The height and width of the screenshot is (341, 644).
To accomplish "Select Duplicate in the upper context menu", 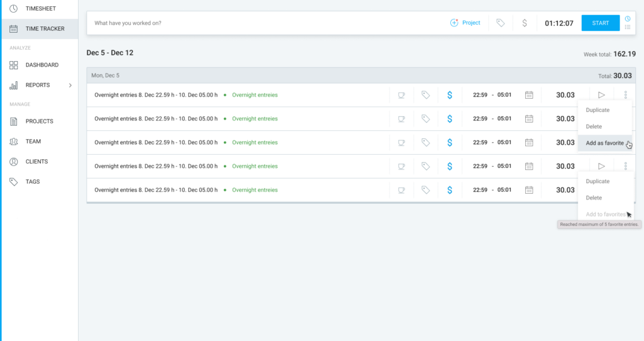I will pyautogui.click(x=597, y=110).
